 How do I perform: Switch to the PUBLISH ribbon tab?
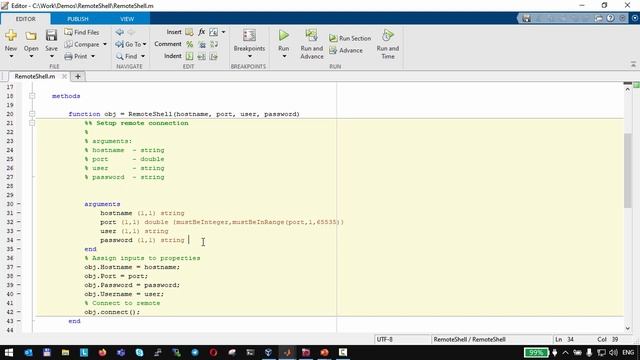(78, 19)
